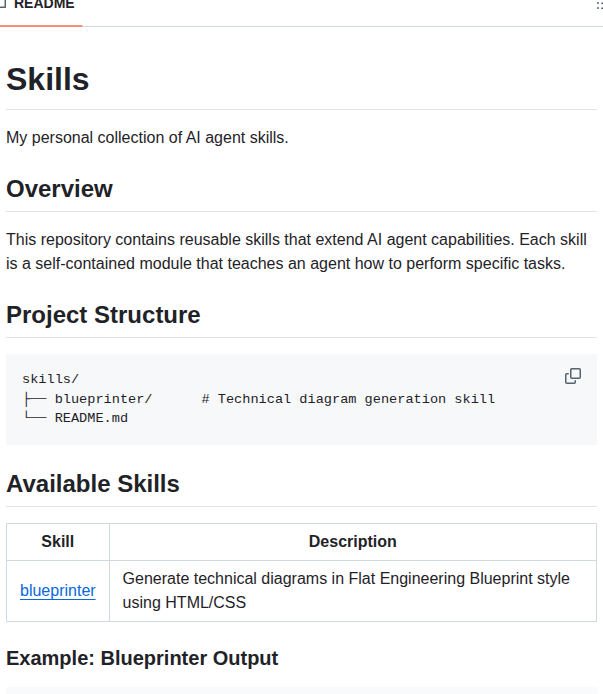Copy the project structure code block
Image resolution: width=603 pixels, height=694 pixels.
click(573, 376)
